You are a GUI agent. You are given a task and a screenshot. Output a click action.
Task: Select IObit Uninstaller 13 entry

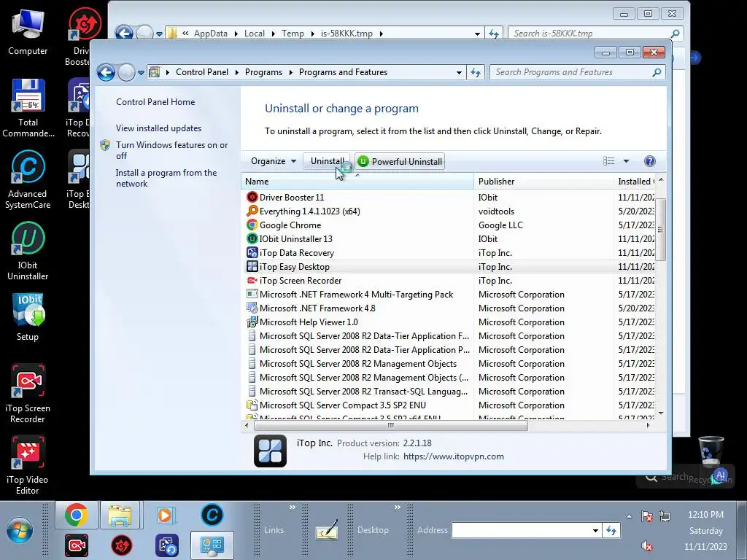pyautogui.click(x=289, y=238)
